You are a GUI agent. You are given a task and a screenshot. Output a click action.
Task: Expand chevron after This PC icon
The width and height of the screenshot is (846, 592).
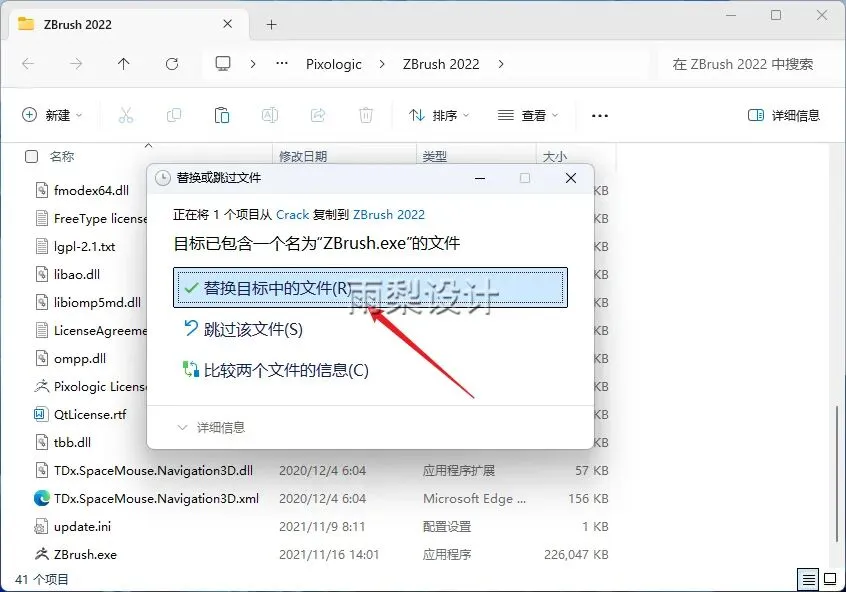253,64
